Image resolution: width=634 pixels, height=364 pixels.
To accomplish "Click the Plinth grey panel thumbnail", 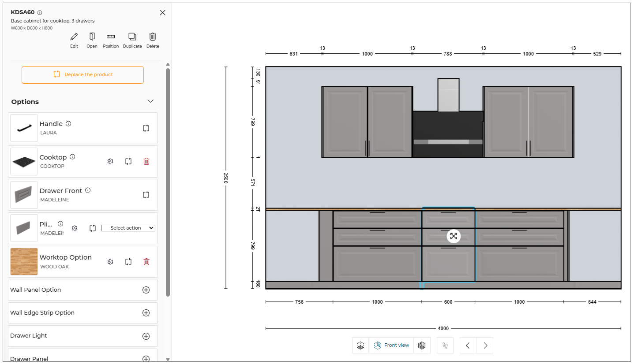I will pyautogui.click(x=24, y=228).
